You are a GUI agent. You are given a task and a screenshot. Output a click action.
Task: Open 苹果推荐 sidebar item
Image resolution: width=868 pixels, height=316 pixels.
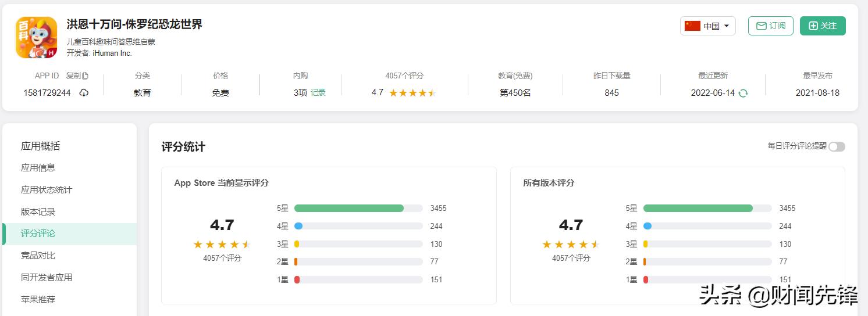pos(38,300)
